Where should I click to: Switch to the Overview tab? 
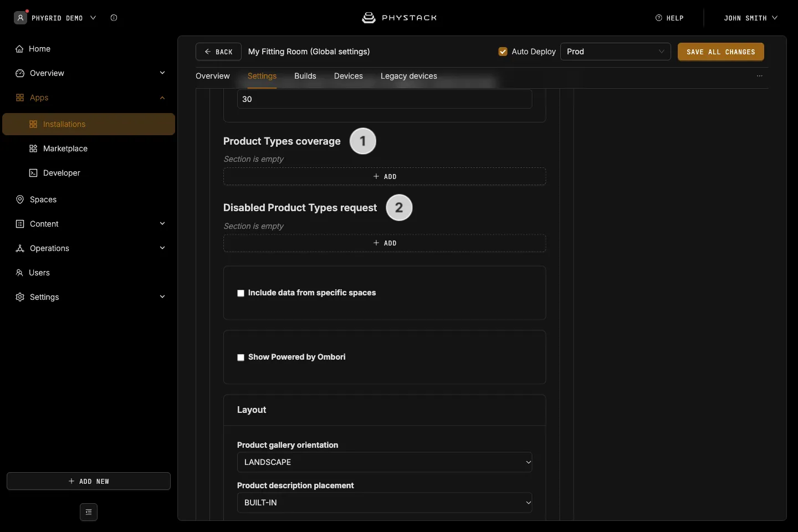point(213,76)
